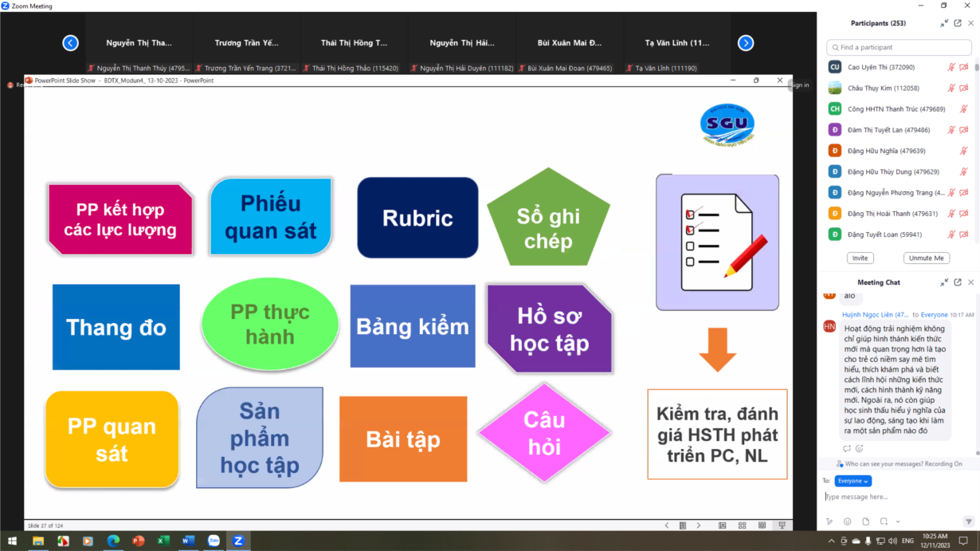Start PowerPoint Slide Show view
980x551 pixels.
pos(782,525)
